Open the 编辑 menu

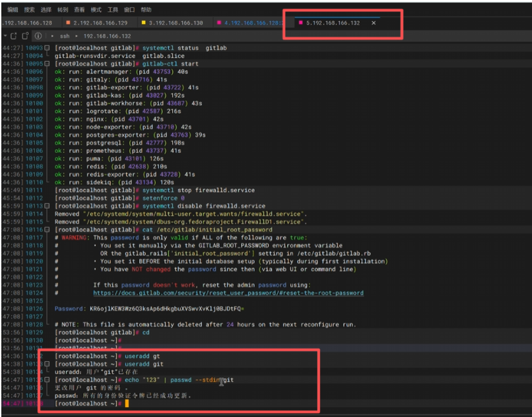(12, 10)
